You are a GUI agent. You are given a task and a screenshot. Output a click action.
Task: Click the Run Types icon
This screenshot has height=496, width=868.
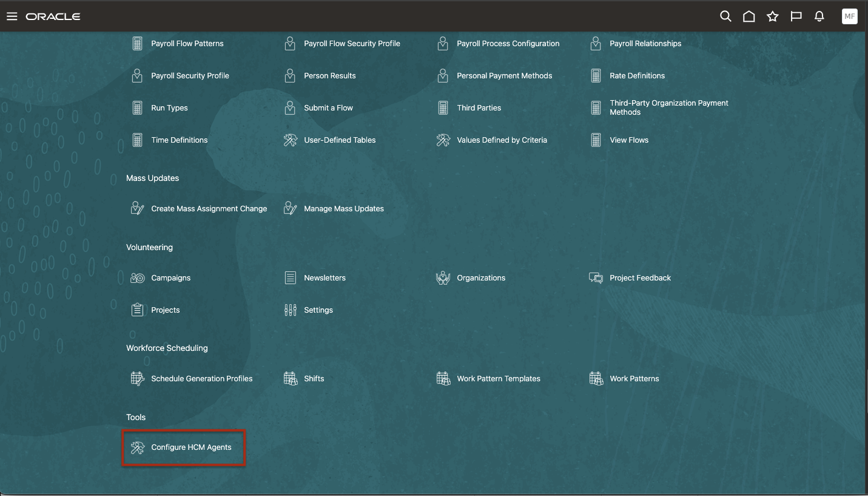137,108
